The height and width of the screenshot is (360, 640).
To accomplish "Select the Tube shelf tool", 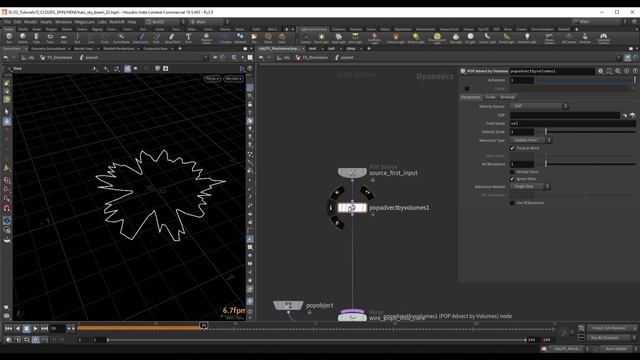I will pos(36,38).
